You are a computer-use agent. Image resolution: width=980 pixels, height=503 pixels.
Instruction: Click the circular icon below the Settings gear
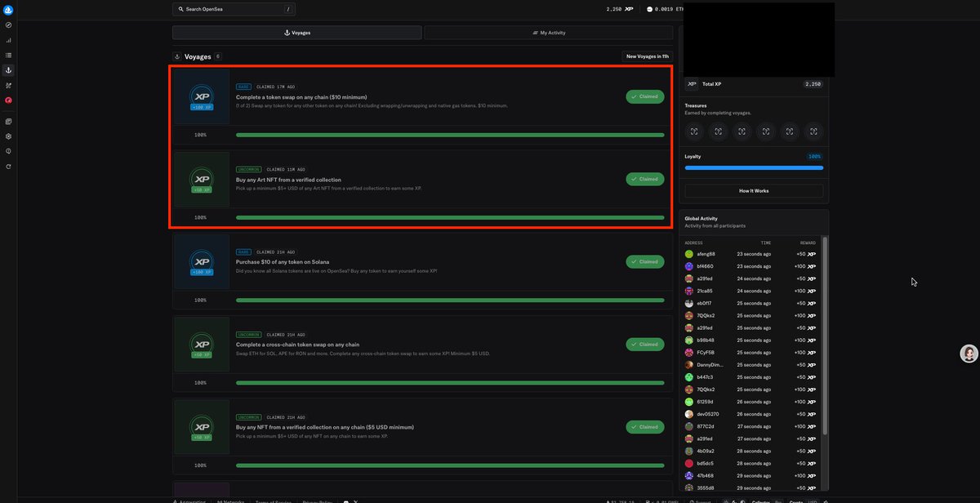[8, 151]
